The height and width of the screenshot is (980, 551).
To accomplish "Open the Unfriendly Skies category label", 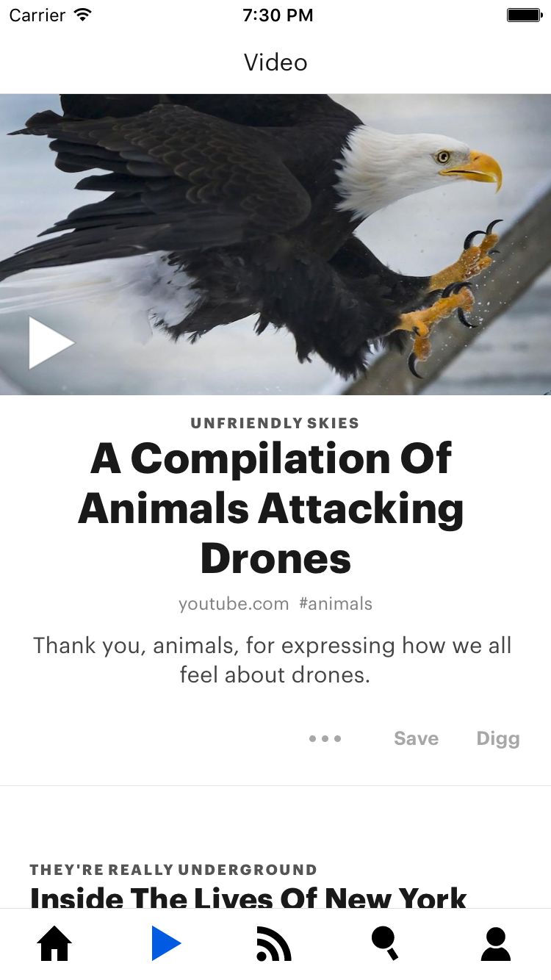I will pos(275,423).
